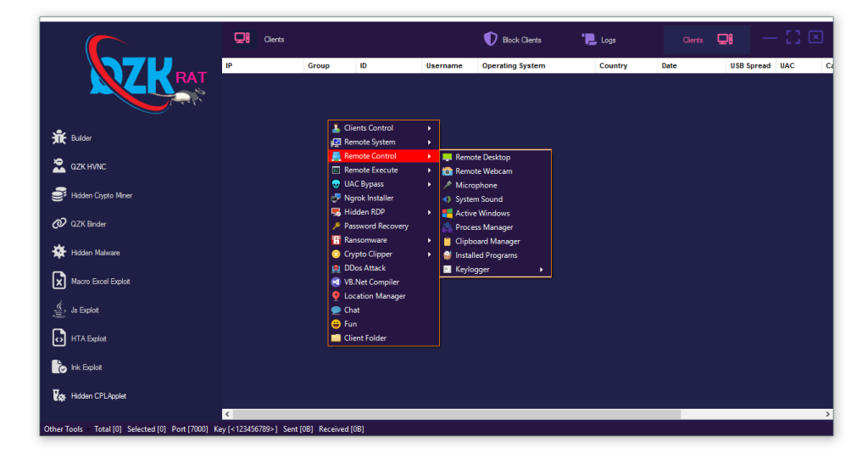Sort by the IP column header
Screen dimensions: 868x475
(263, 65)
